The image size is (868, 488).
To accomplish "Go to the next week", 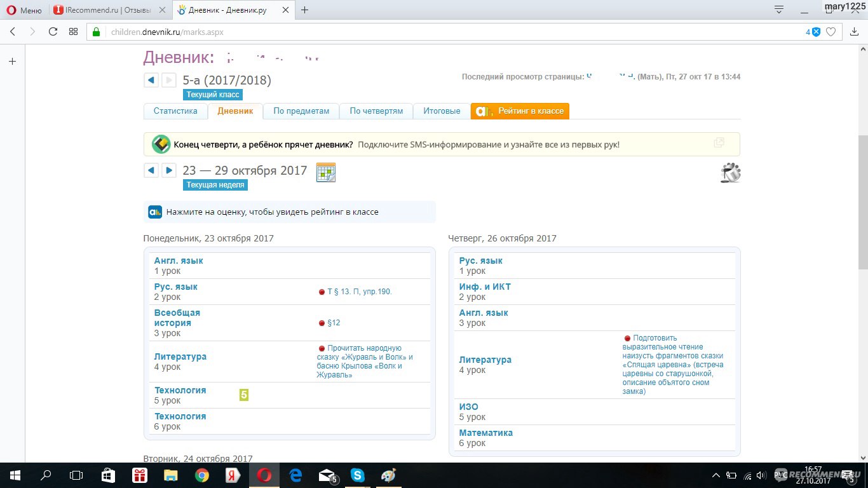I will tap(168, 170).
